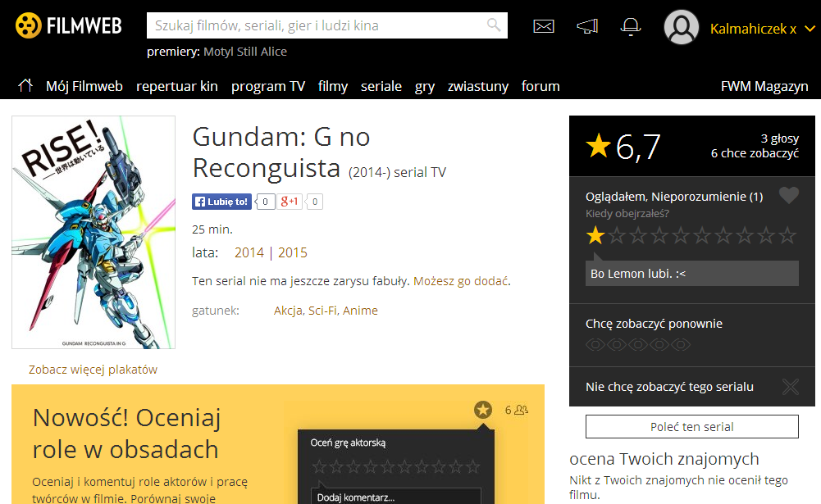The image size is (821, 504).
Task: Click the Gundam poster thumbnail
Action: (x=94, y=233)
